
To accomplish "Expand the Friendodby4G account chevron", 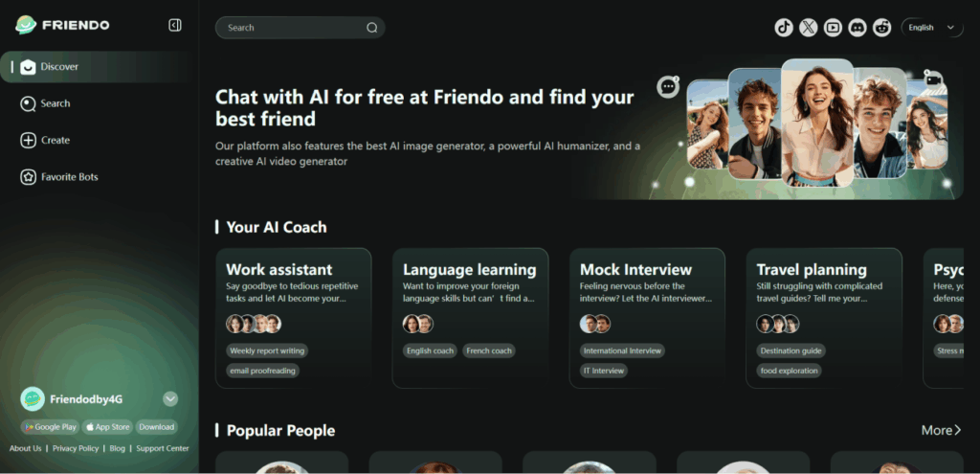I will 170,398.
